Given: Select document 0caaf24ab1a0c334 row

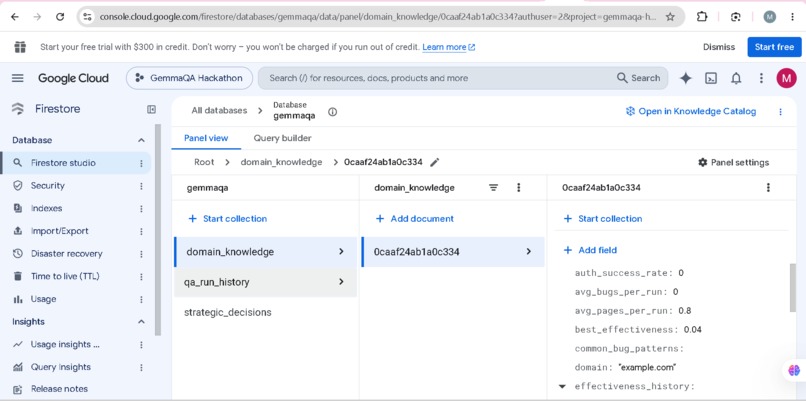Looking at the screenshot, I should point(453,252).
